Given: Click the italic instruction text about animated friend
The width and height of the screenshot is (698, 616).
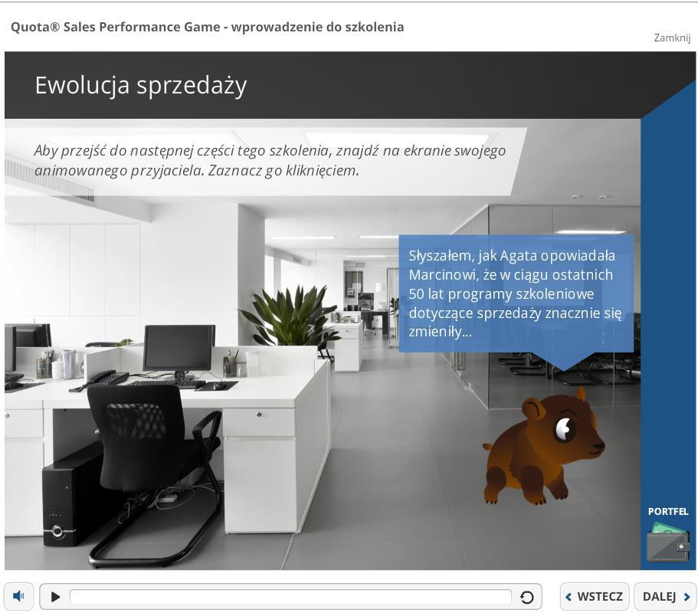Looking at the screenshot, I should (x=270, y=160).
